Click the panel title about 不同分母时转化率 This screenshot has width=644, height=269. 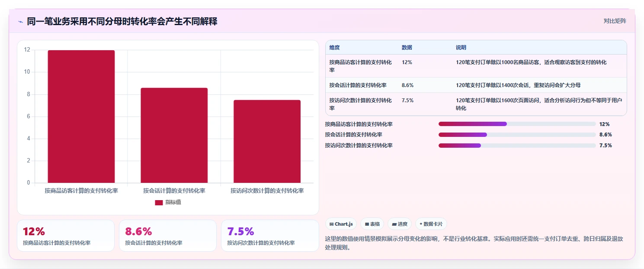click(122, 21)
